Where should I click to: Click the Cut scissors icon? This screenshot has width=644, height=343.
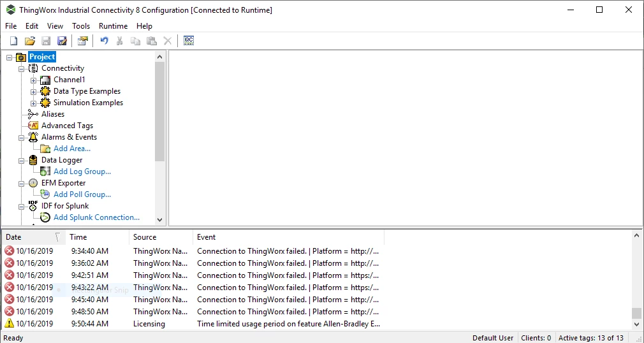(x=119, y=41)
